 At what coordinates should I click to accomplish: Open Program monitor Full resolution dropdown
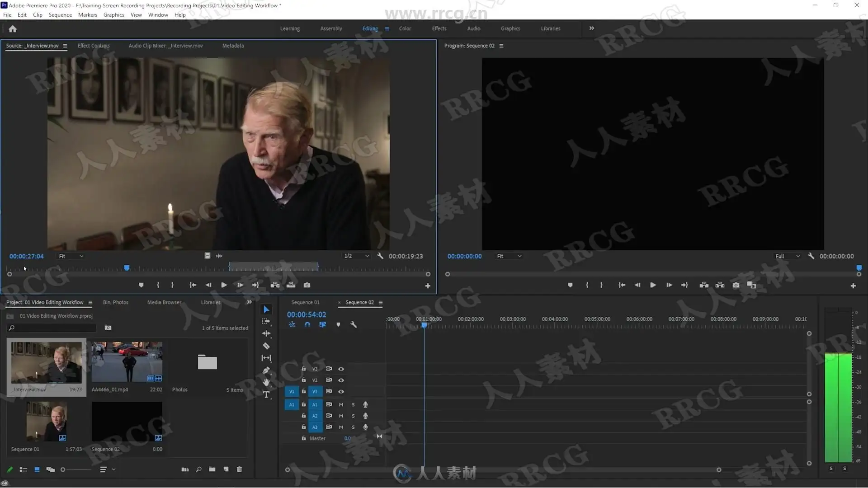[x=787, y=256]
